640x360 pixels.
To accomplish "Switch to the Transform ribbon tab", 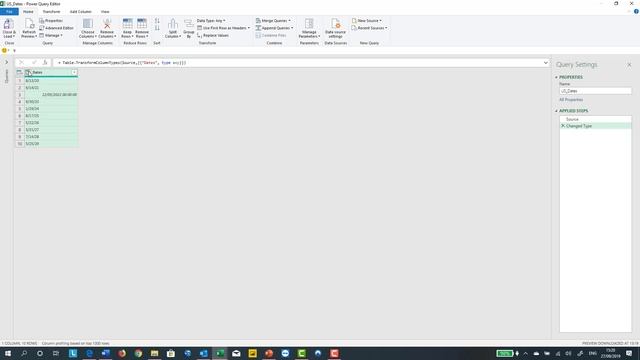I will [x=51, y=11].
